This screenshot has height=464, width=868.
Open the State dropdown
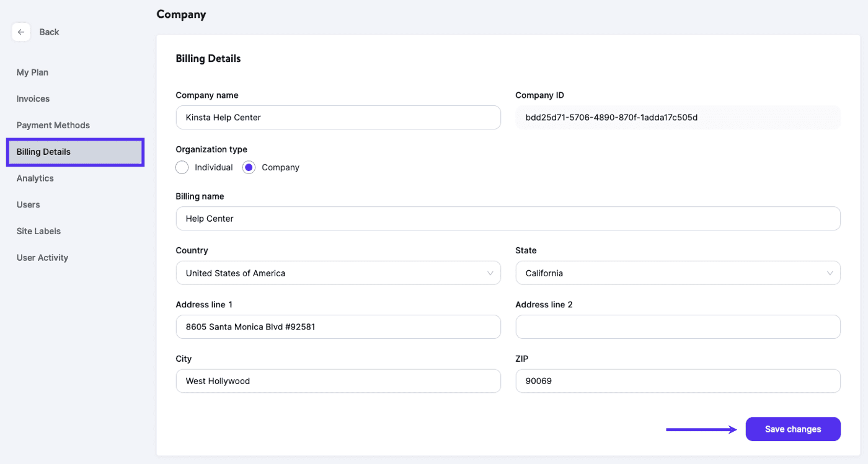[x=678, y=273]
